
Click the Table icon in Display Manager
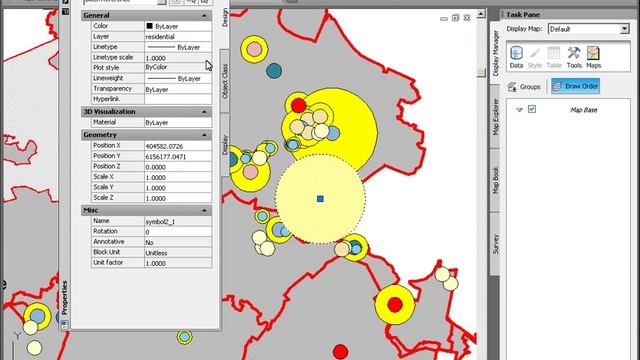pyautogui.click(x=554, y=57)
